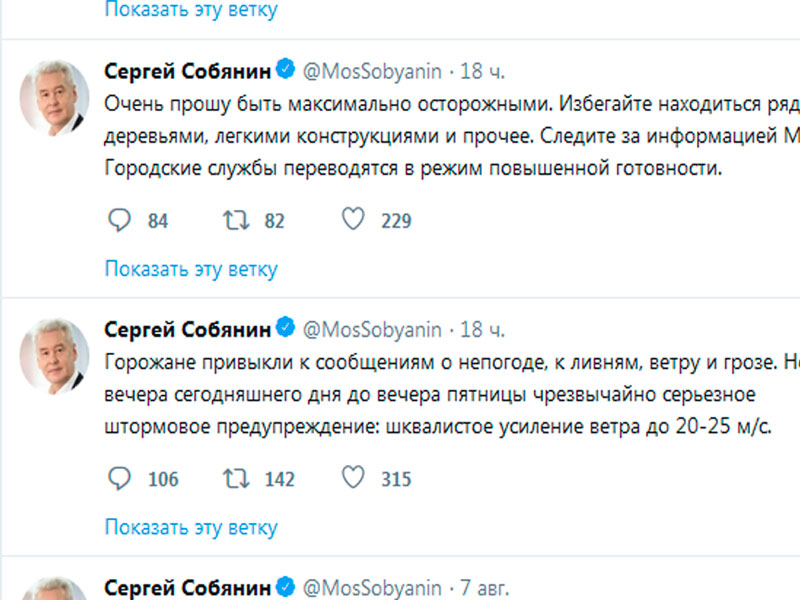The width and height of the screenshot is (800, 600).
Task: Show thread below the 315 likes tweet
Action: click(191, 527)
